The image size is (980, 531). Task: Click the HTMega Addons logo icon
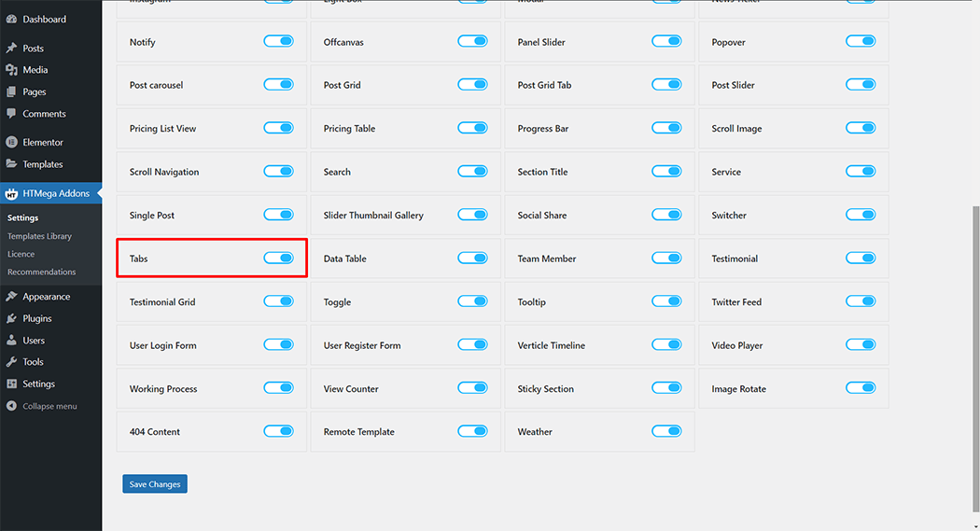pos(11,194)
